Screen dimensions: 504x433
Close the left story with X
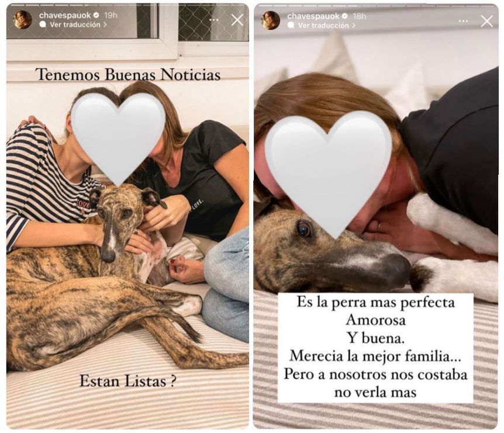237,20
